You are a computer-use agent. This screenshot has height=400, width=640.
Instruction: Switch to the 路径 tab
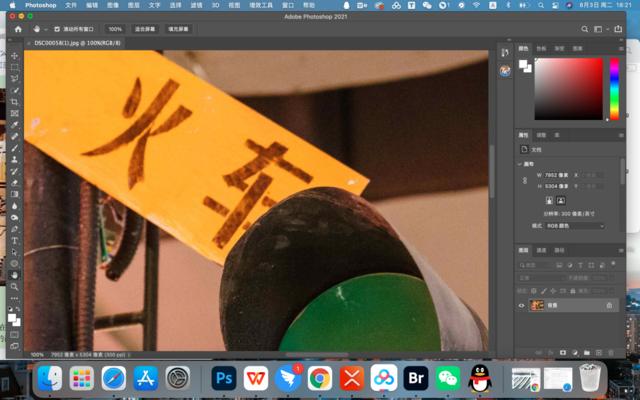coord(559,250)
